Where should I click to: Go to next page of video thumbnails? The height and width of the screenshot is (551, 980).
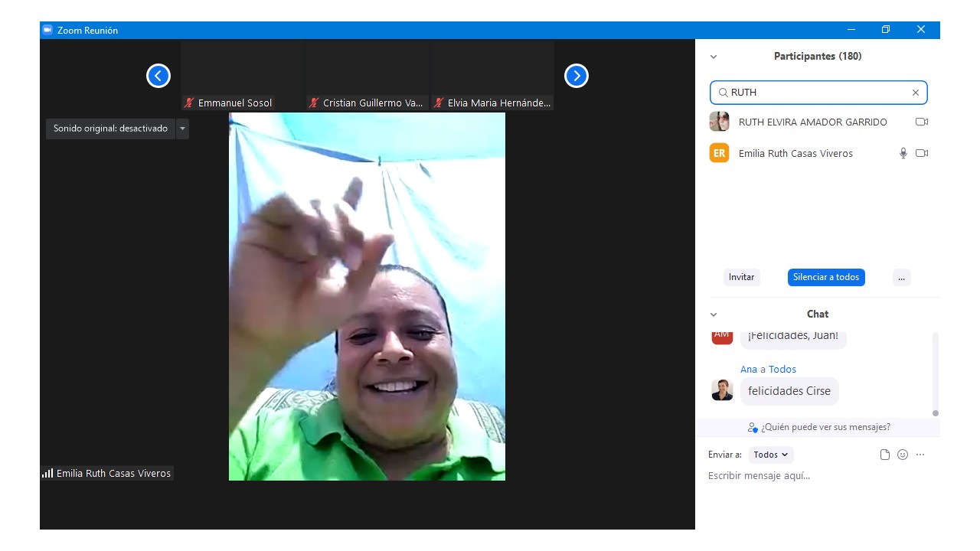click(x=577, y=76)
